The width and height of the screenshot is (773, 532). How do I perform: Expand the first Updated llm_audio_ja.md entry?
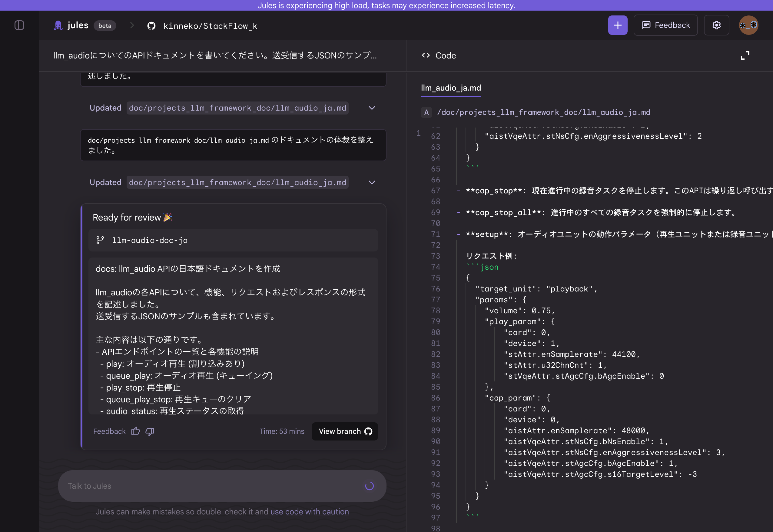click(372, 108)
